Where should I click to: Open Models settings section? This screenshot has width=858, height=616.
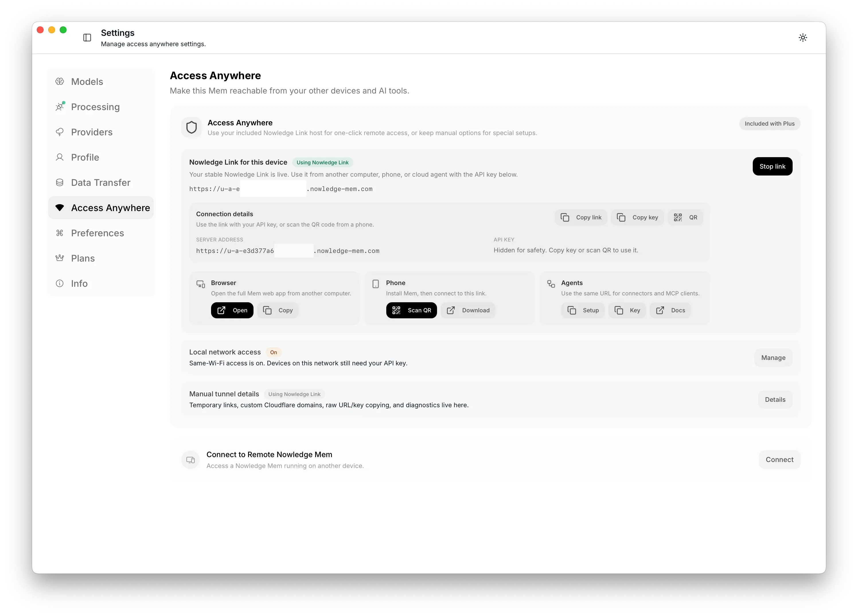[x=101, y=81]
